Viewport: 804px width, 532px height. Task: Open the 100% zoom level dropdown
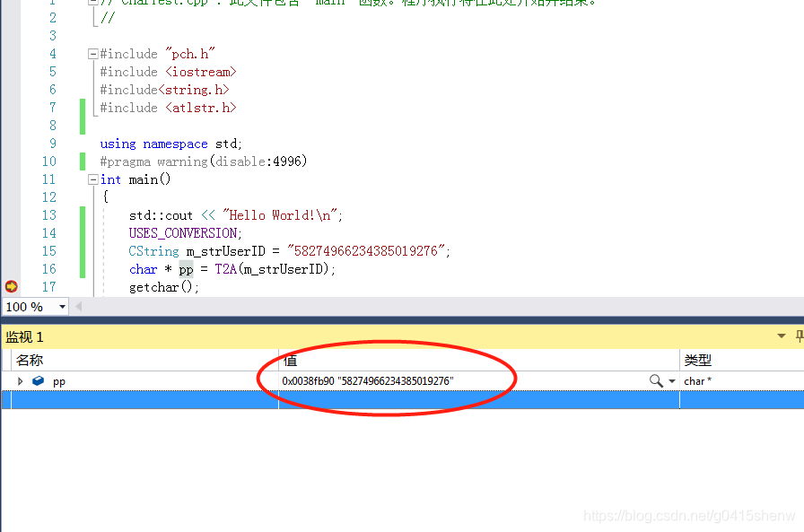pos(63,306)
